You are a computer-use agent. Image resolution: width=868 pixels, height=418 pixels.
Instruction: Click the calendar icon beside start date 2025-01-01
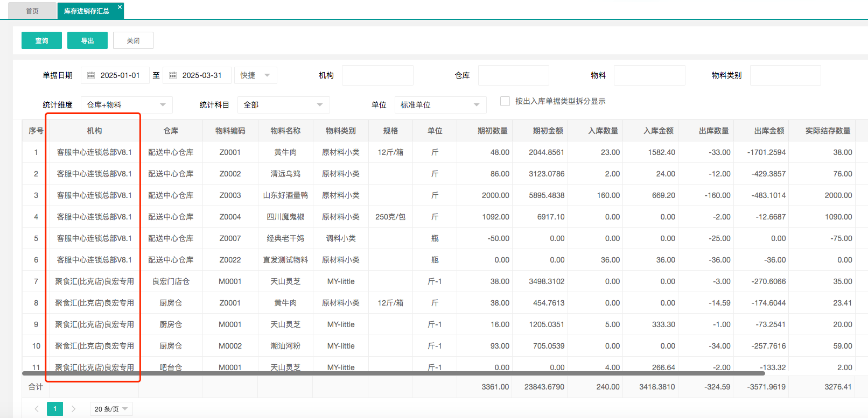91,75
